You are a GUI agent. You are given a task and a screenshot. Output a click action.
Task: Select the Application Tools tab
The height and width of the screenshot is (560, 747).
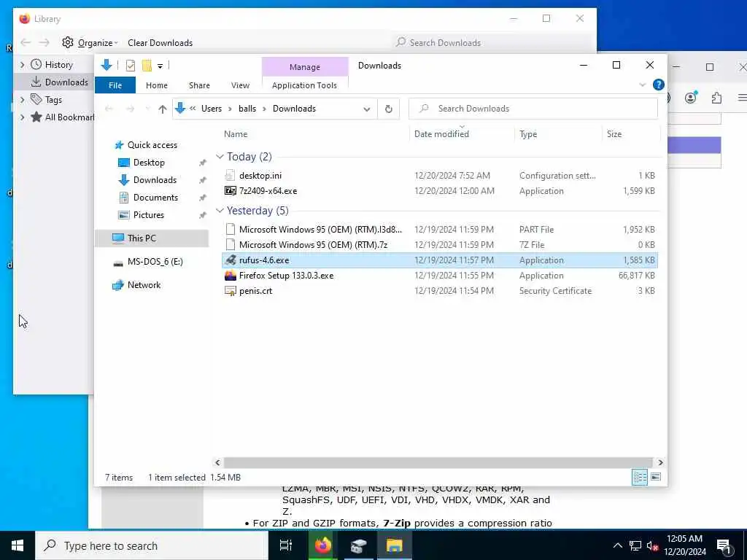[304, 85]
